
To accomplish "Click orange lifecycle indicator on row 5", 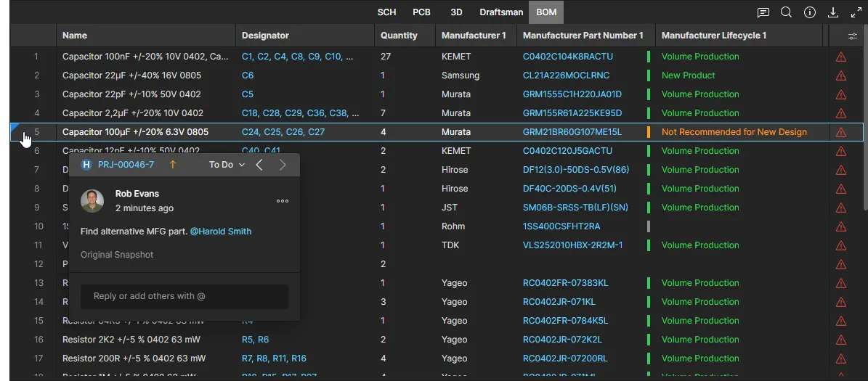I will tap(648, 132).
